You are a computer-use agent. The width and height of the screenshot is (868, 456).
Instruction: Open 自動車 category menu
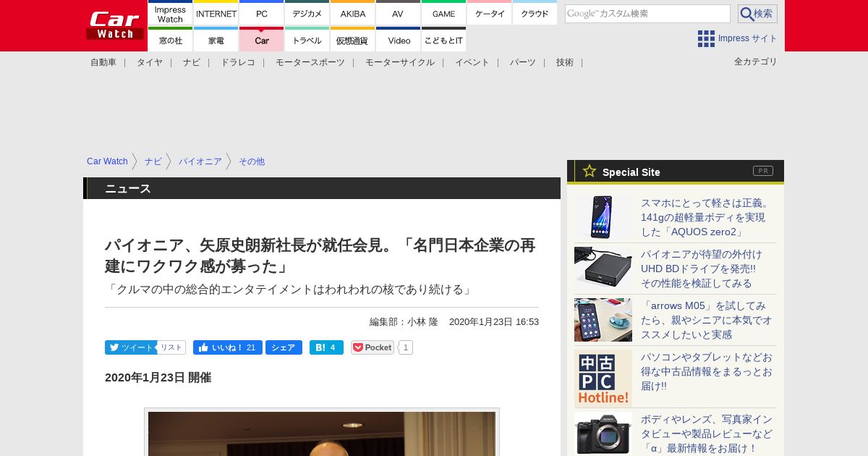[x=103, y=62]
